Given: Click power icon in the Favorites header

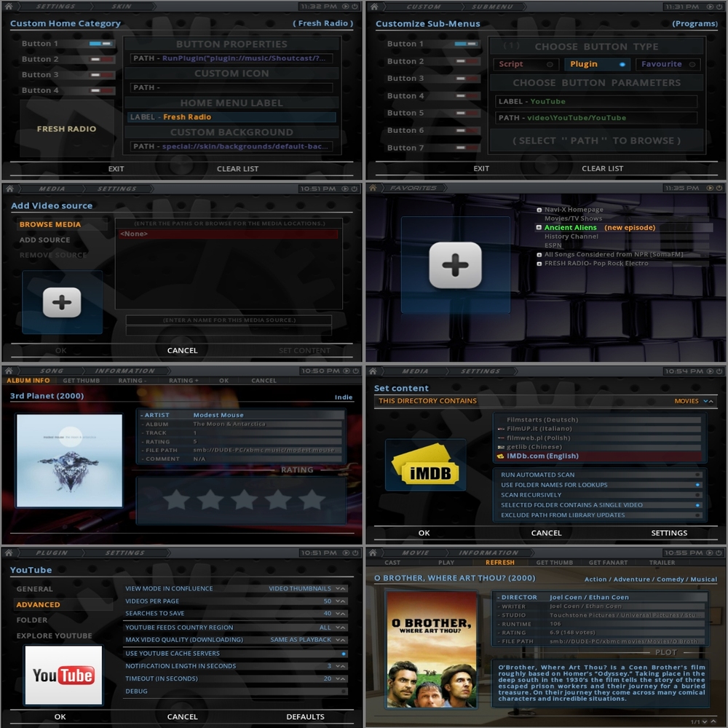Looking at the screenshot, I should (719, 188).
